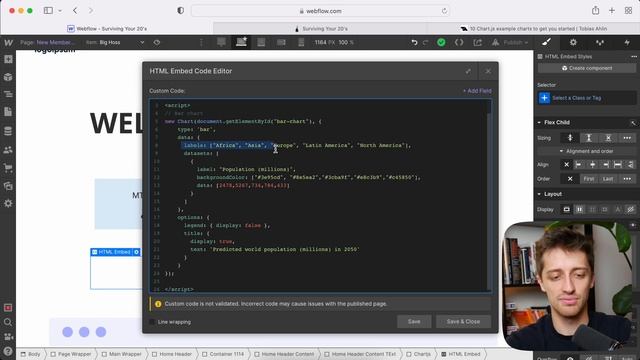Click the share arrow icon in Webflow toolbar
This screenshot has height=360, width=640.
[x=478, y=42]
